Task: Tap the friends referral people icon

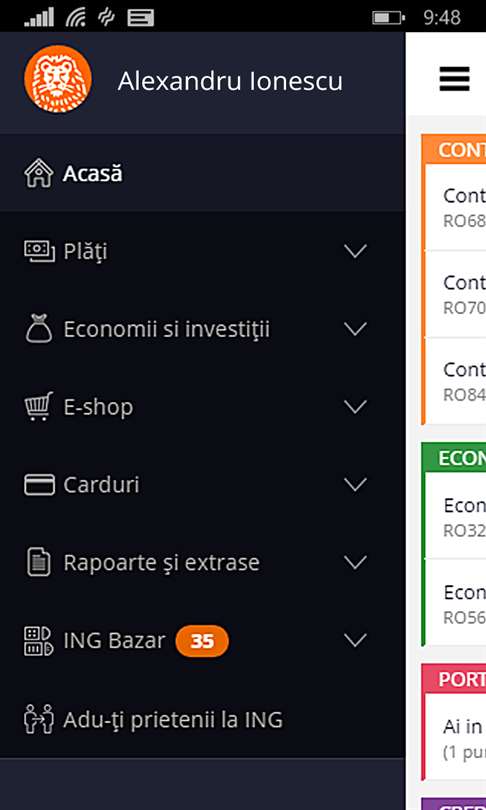Action: [39, 719]
